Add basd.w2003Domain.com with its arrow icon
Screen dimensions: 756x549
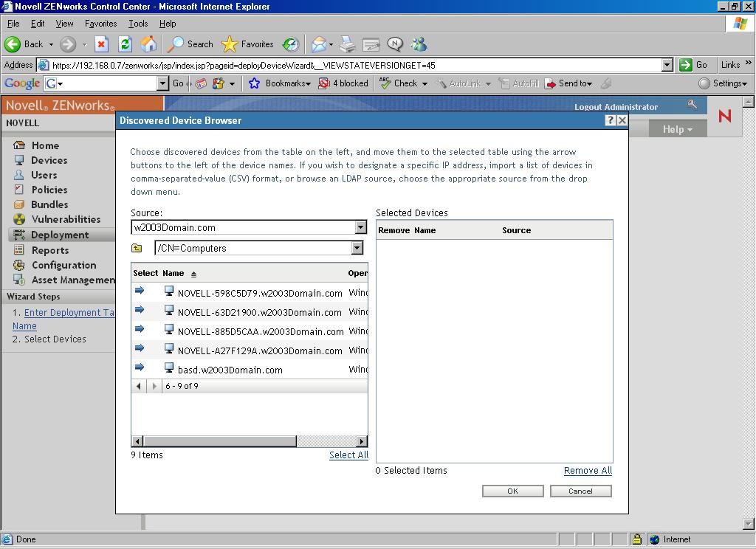point(140,367)
